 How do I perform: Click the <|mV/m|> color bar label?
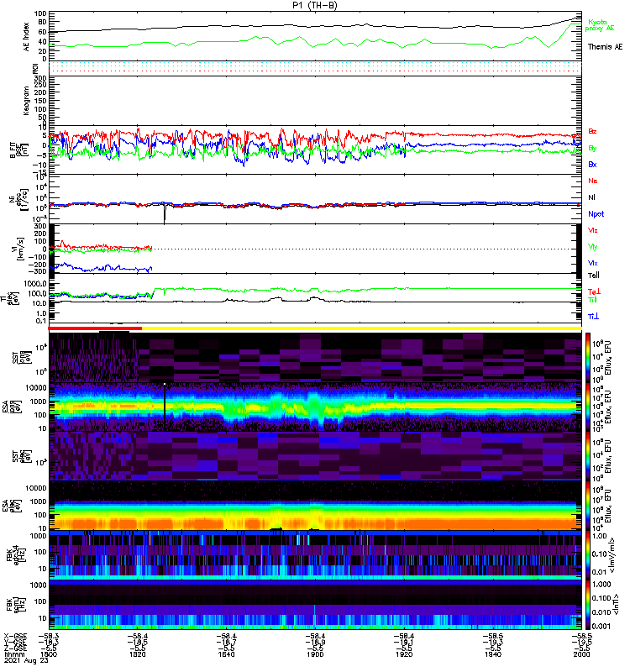pyautogui.click(x=614, y=556)
